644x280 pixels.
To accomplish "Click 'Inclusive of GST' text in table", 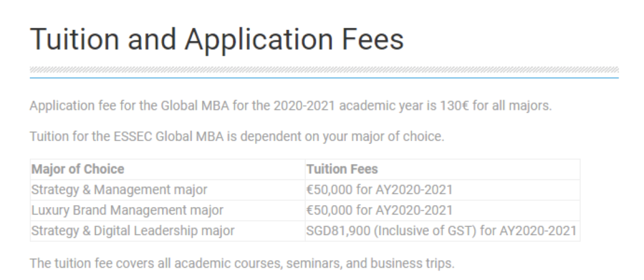I will coord(425,230).
